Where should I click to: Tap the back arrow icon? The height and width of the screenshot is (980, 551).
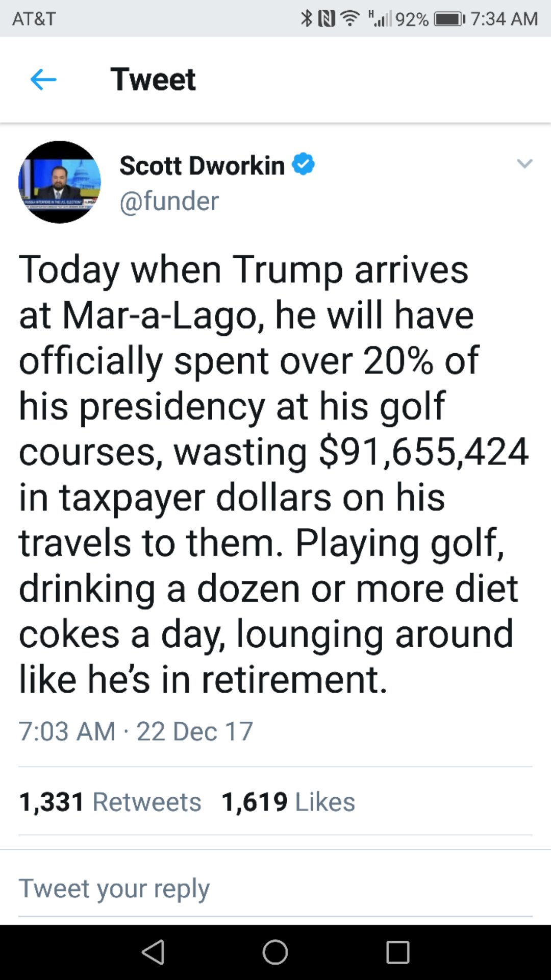[x=43, y=80]
